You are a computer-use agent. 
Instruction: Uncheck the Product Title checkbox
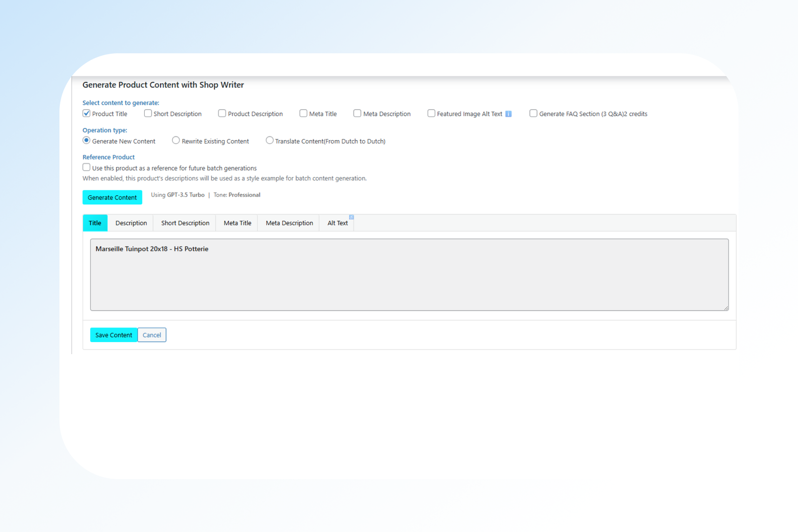(87, 113)
